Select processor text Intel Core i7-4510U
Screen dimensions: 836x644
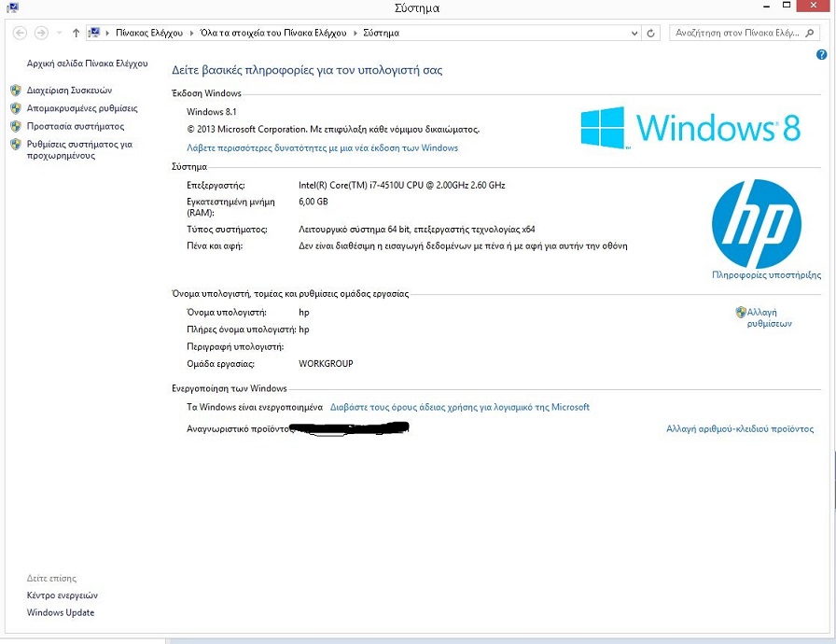402,185
